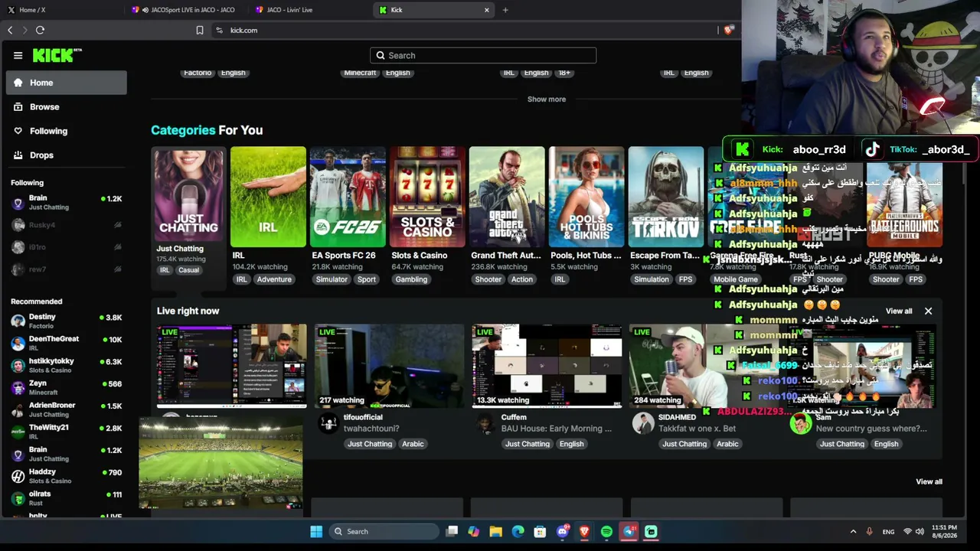
Task: Open the volume icon in system tray
Action: tap(920, 531)
